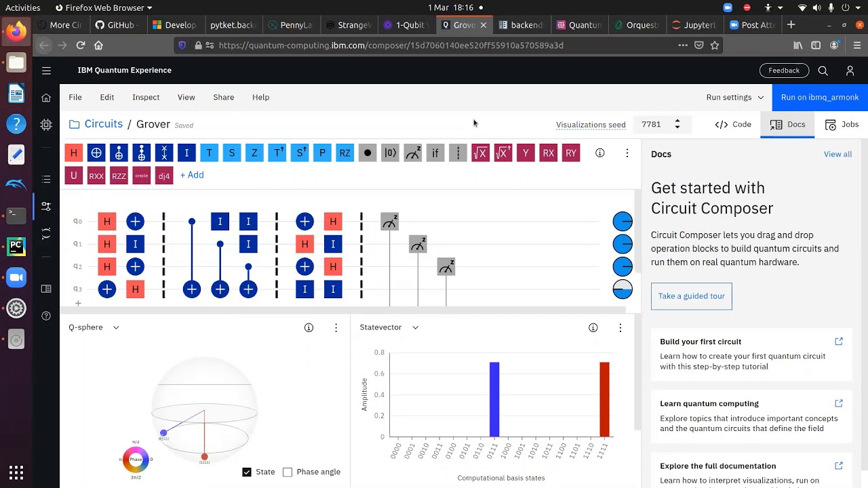
Task: Open the Circuits breadcrumb link
Action: point(103,124)
